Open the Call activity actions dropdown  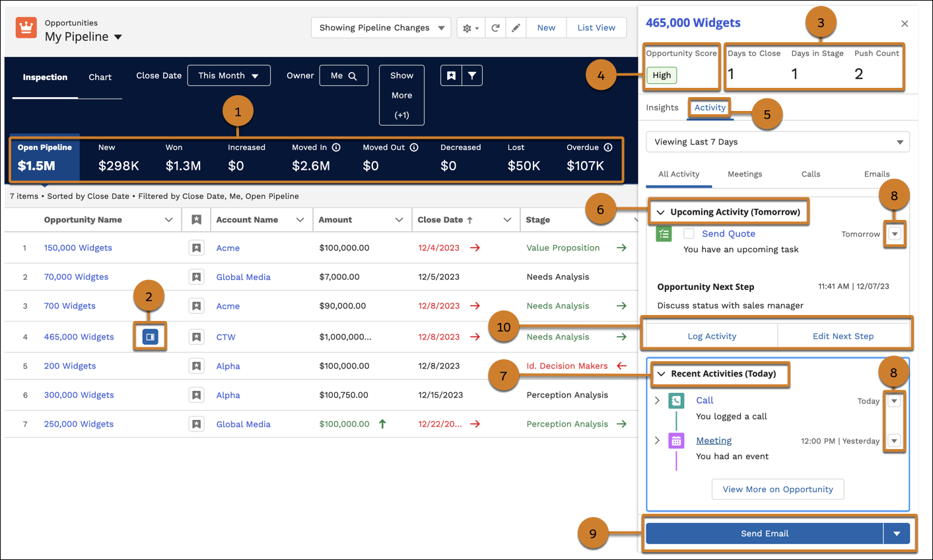(x=894, y=401)
